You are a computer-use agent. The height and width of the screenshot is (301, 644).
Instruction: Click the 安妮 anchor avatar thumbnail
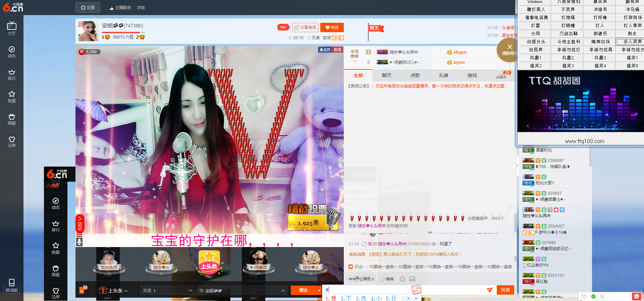tap(88, 31)
